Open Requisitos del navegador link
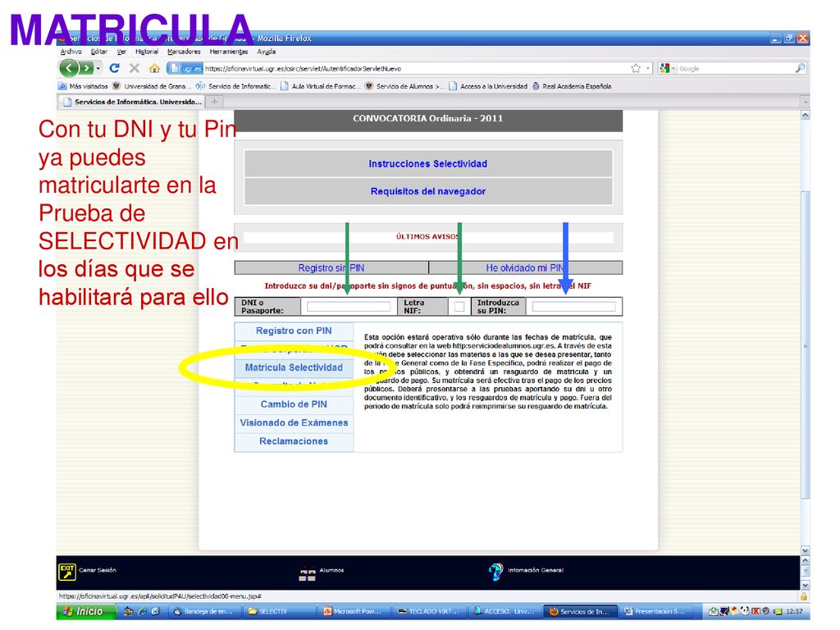The height and width of the screenshot is (630, 840). click(428, 191)
